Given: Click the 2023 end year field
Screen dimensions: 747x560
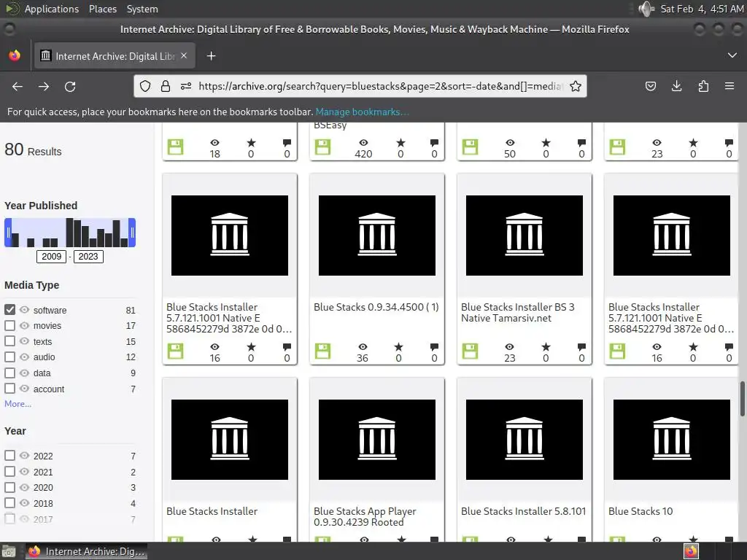Looking at the screenshot, I should click(88, 256).
